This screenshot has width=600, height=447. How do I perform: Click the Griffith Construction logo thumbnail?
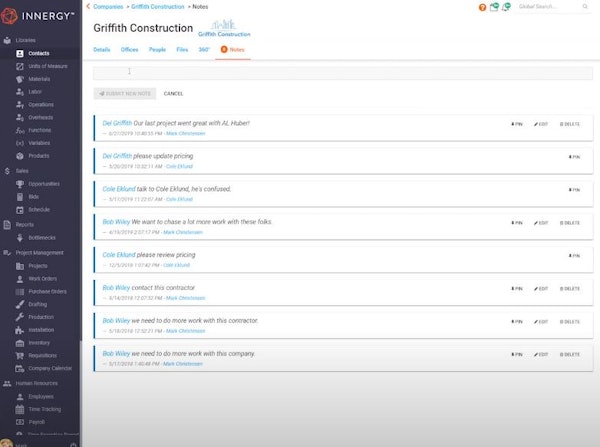point(224,28)
